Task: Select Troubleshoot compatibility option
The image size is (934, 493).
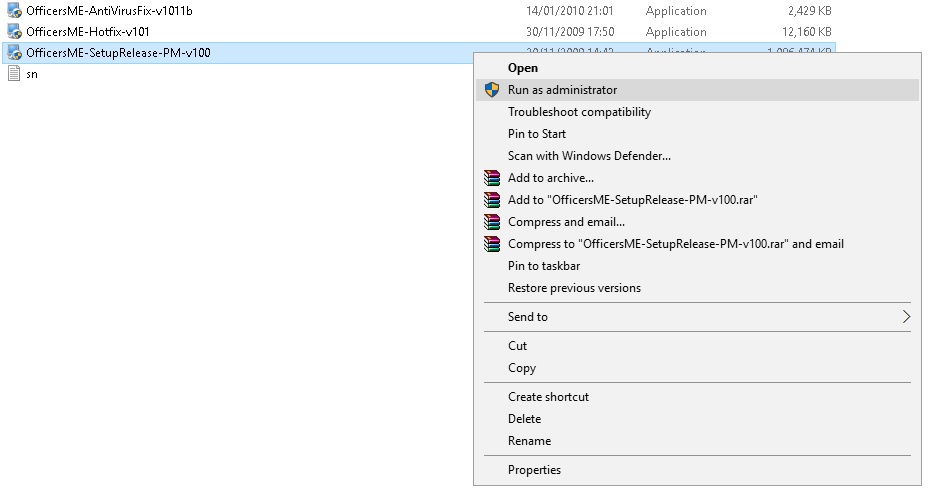Action: click(x=579, y=112)
